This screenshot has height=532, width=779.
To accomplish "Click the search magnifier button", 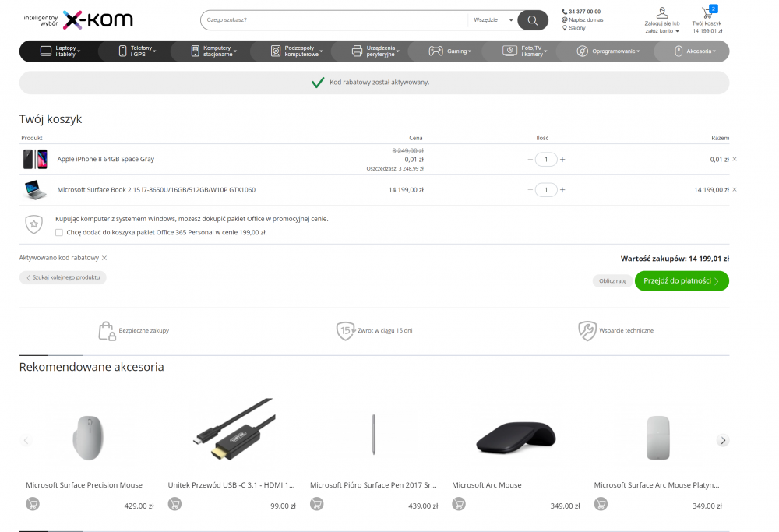I will (x=533, y=20).
